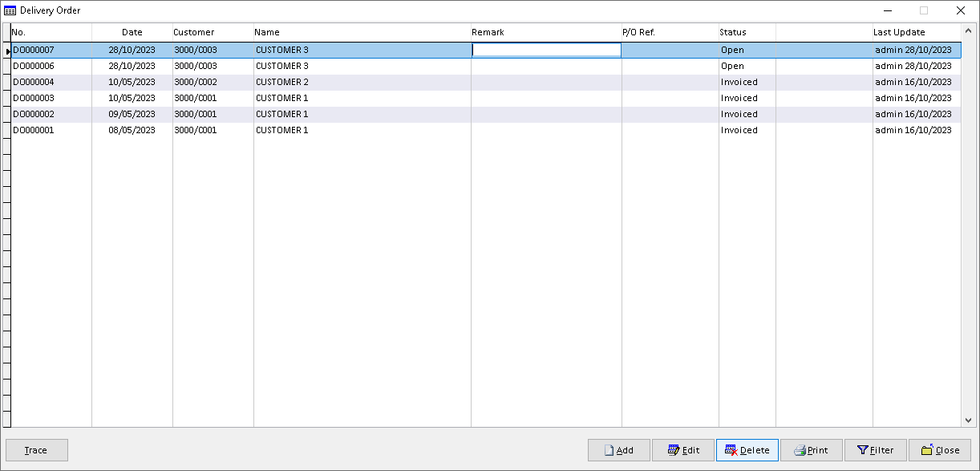Click the row indicator arrow beside DO000007

tap(7, 51)
